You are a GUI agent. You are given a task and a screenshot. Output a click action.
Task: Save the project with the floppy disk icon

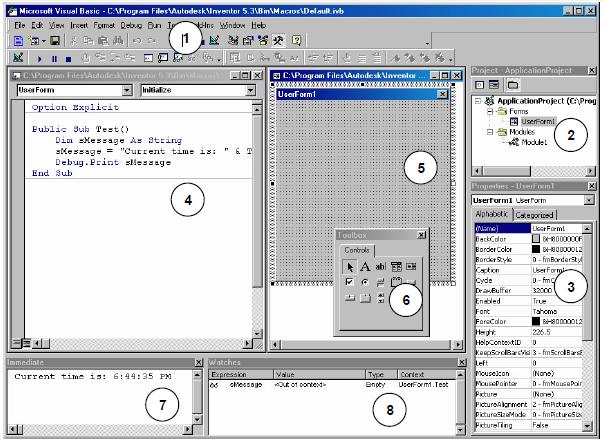55,40
